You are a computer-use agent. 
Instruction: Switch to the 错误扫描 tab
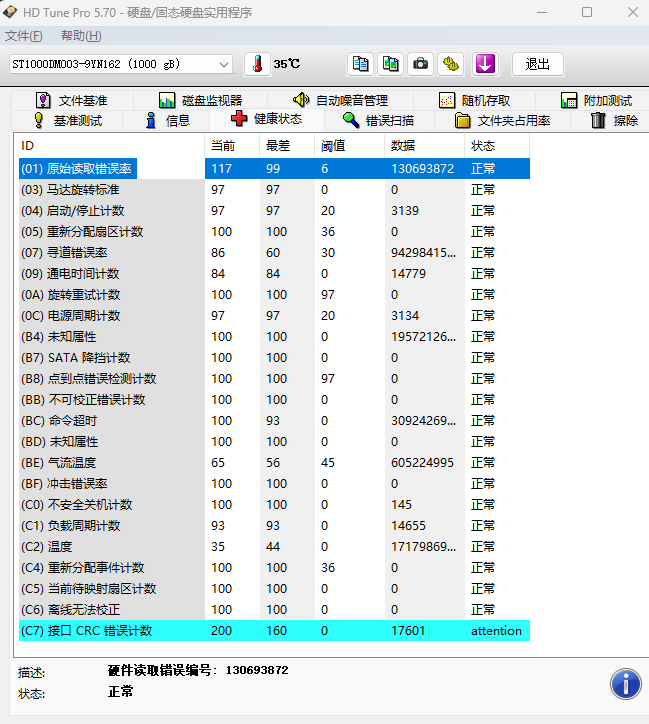pos(379,121)
